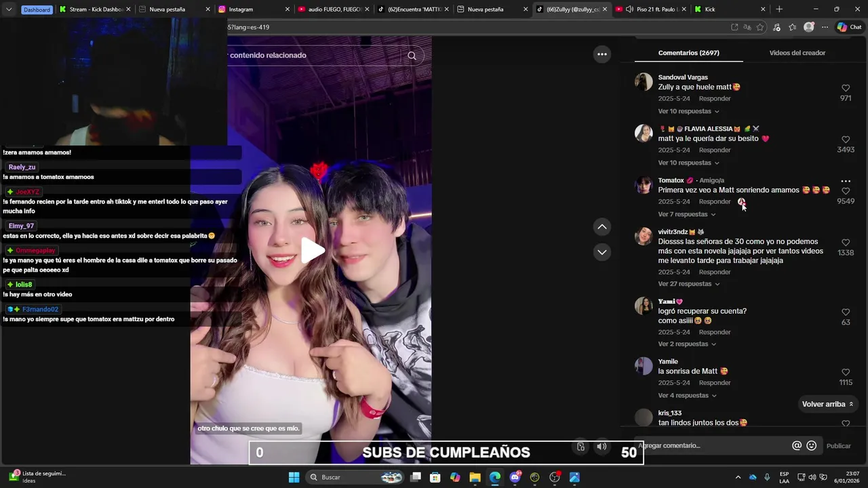The image size is (868, 488).
Task: Open File Explorer from taskbar
Action: pyautogui.click(x=475, y=477)
